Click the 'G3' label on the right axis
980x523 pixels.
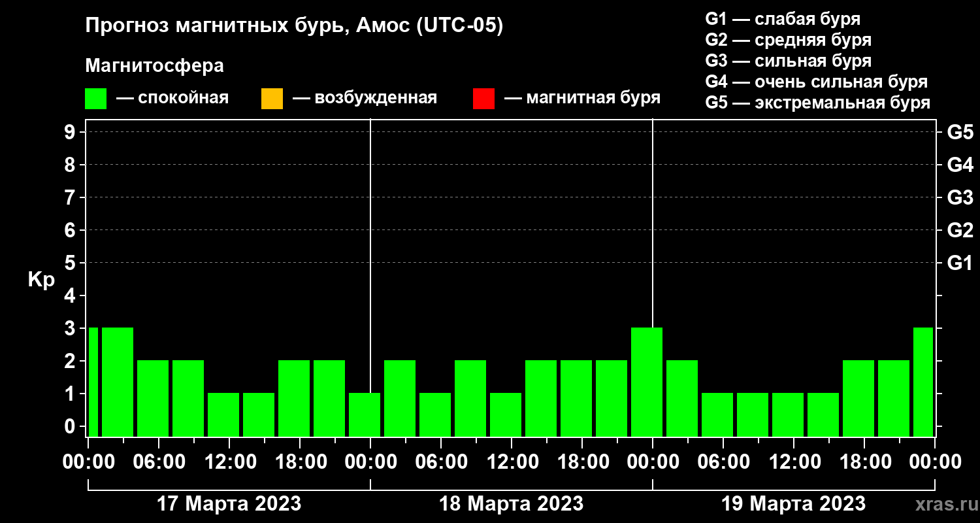coord(960,197)
